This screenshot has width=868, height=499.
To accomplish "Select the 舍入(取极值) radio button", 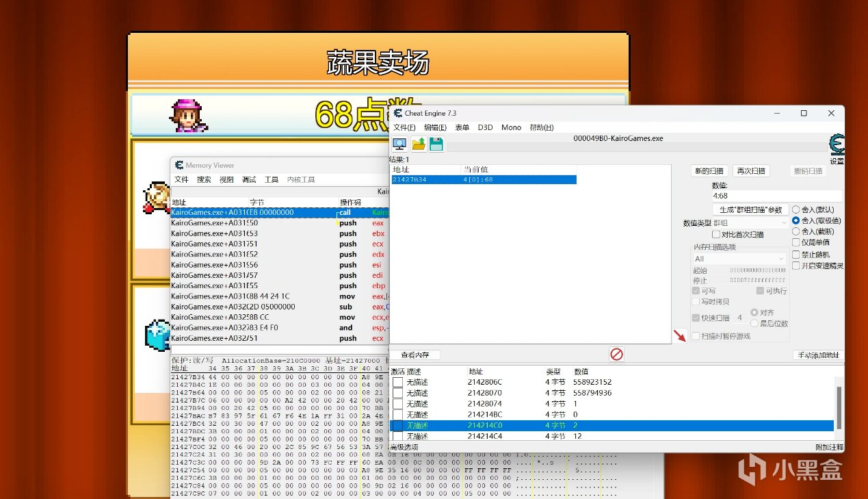I will [795, 220].
